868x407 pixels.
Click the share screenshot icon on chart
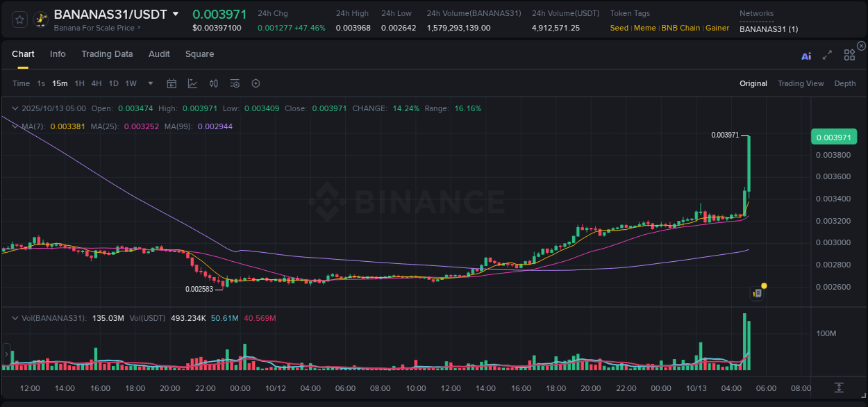(x=756, y=292)
